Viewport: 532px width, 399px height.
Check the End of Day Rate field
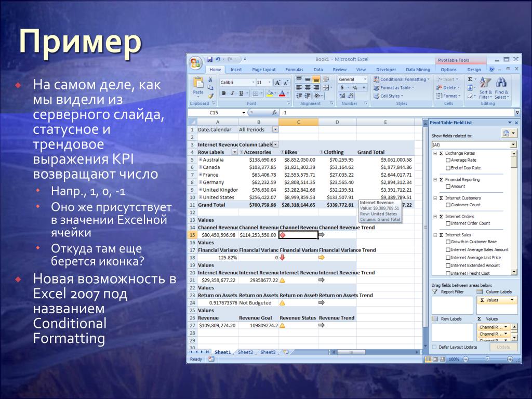448,168
